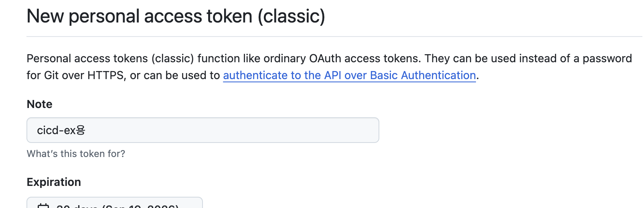Click the top border of Expiration selector

(x=115, y=197)
